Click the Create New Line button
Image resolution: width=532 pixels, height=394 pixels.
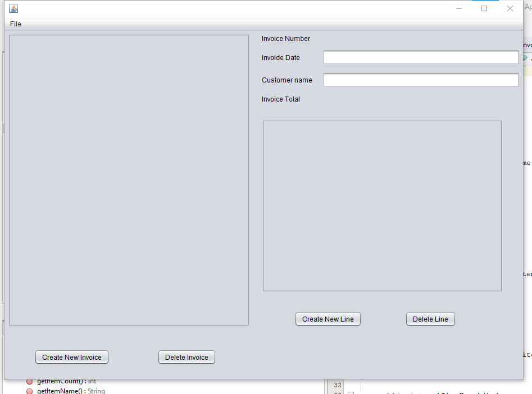(x=328, y=319)
